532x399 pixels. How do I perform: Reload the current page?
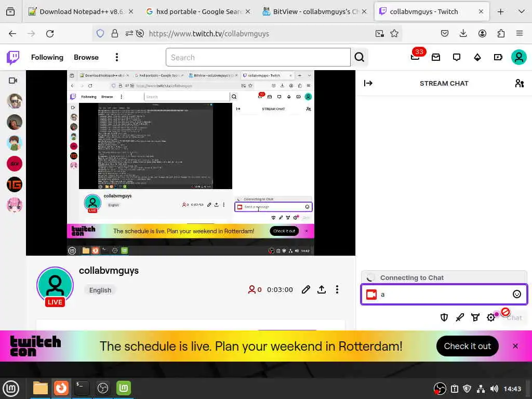coord(50,34)
